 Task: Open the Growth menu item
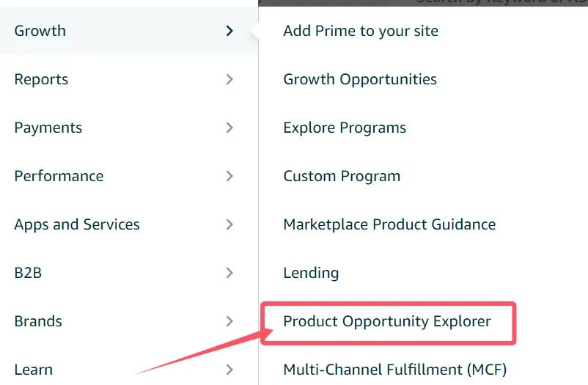[x=40, y=31]
